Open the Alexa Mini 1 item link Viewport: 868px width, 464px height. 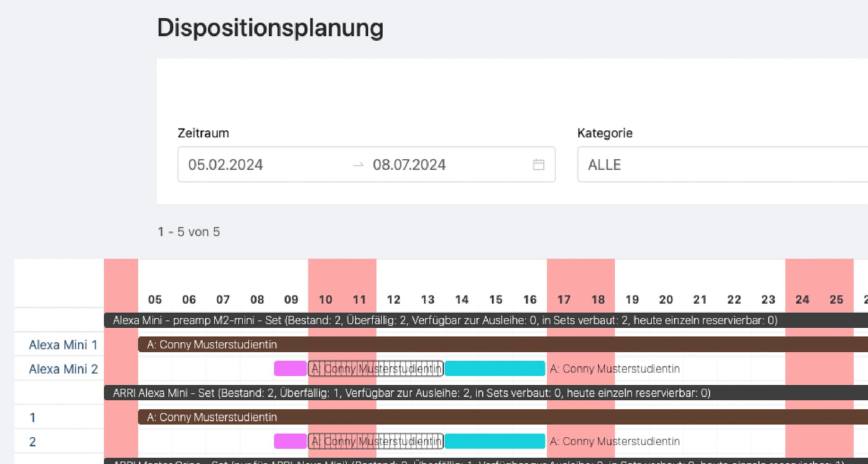(x=63, y=345)
